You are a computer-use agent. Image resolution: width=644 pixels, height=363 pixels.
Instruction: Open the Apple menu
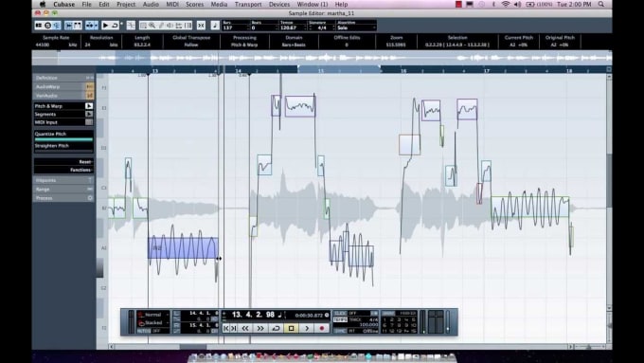[x=43, y=4]
